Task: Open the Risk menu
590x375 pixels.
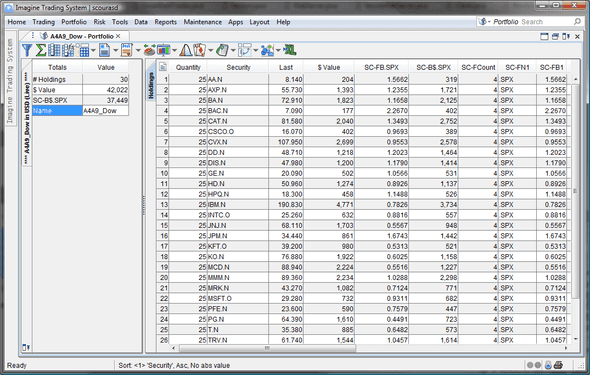Action: tap(99, 22)
